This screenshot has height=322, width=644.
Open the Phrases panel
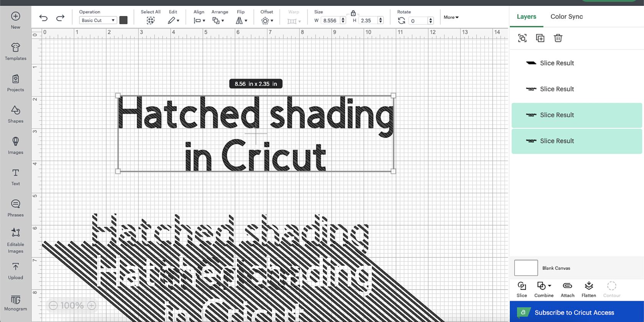pyautogui.click(x=15, y=208)
